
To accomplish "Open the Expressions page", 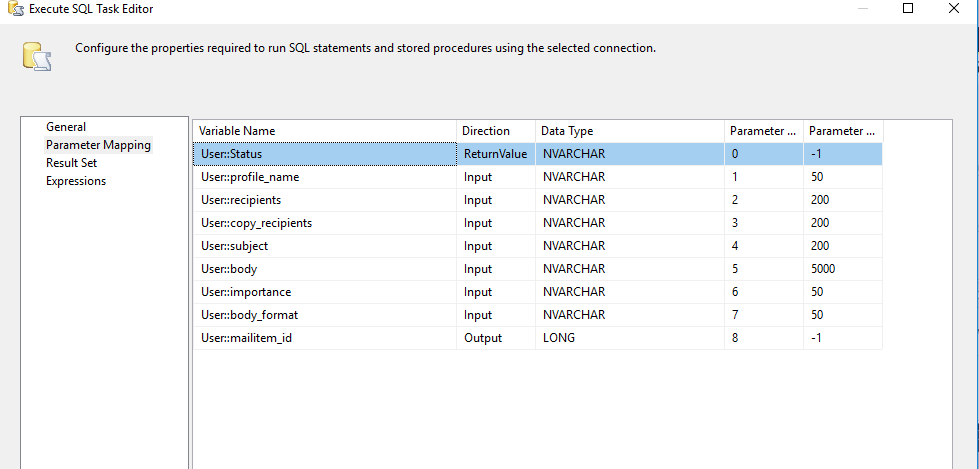I will point(76,181).
